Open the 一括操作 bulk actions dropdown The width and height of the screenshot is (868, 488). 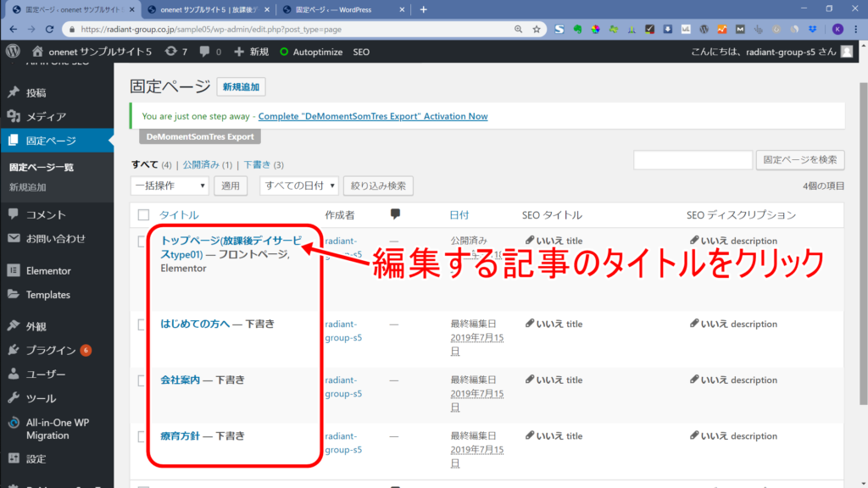[x=170, y=186]
